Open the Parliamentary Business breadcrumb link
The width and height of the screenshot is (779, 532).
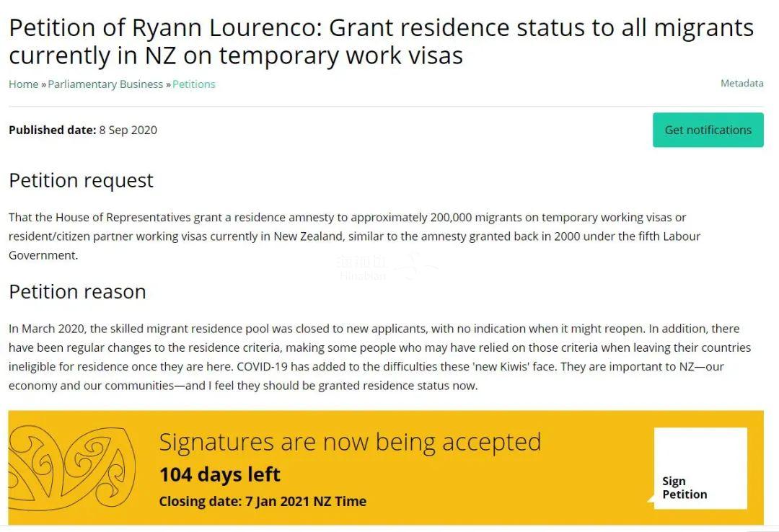[105, 84]
